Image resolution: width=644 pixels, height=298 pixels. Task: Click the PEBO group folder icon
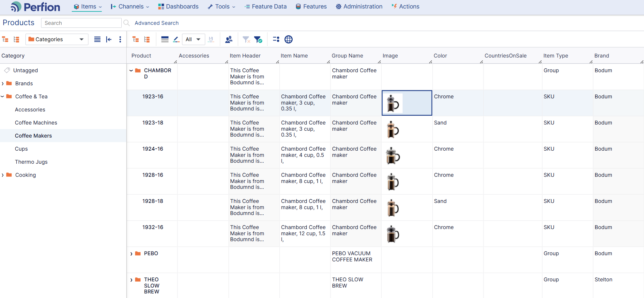click(138, 253)
